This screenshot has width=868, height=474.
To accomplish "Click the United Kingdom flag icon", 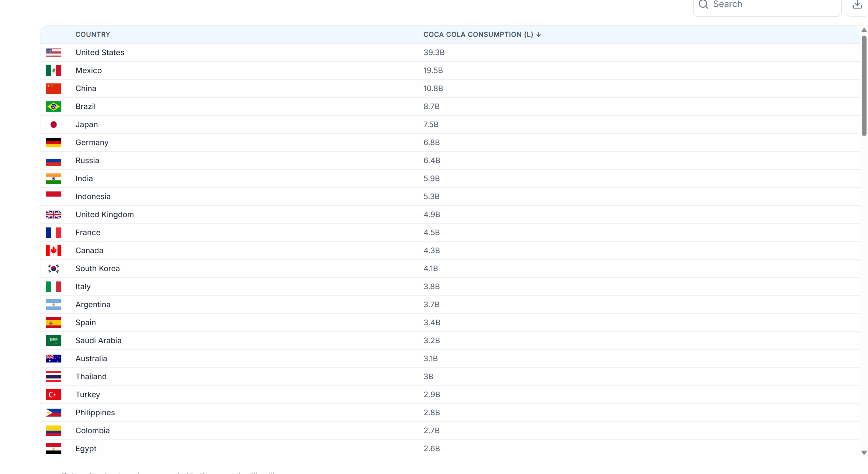I will [54, 215].
